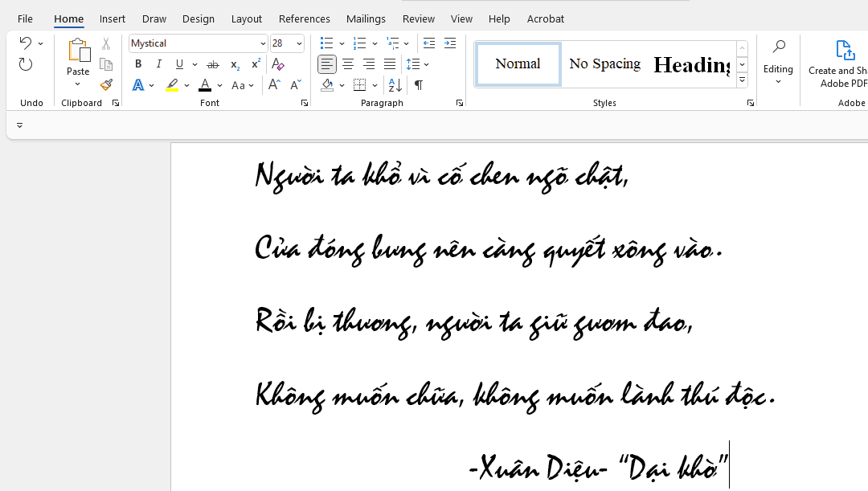Toggle Center alignment
The image size is (868, 491).
click(x=348, y=64)
